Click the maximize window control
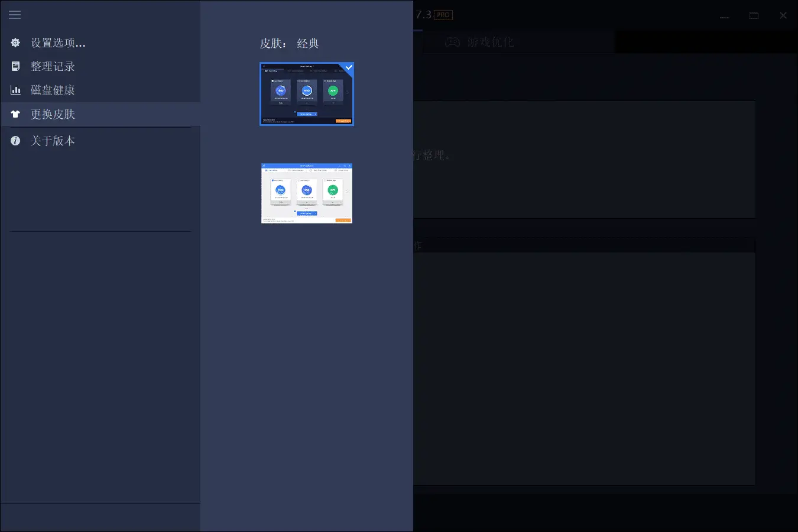 tap(754, 15)
